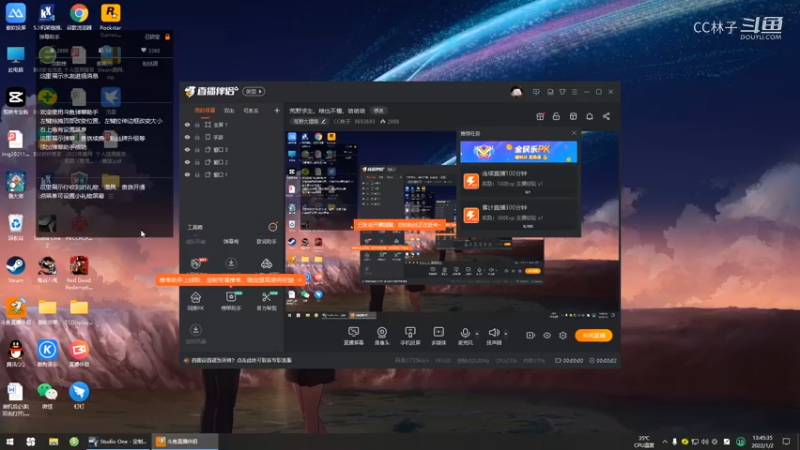Click the edit pencil on stream category
The width and height of the screenshot is (800, 450).
(x=323, y=121)
